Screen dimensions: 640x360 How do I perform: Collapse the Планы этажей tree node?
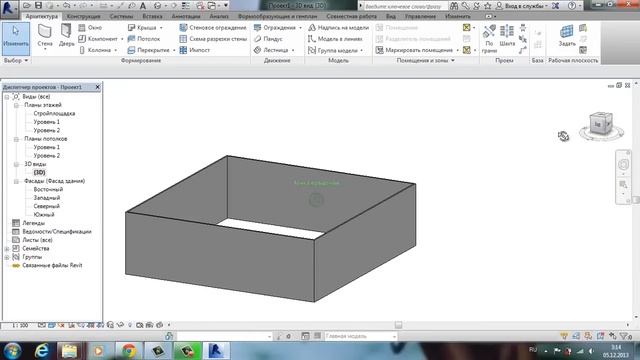point(16,105)
